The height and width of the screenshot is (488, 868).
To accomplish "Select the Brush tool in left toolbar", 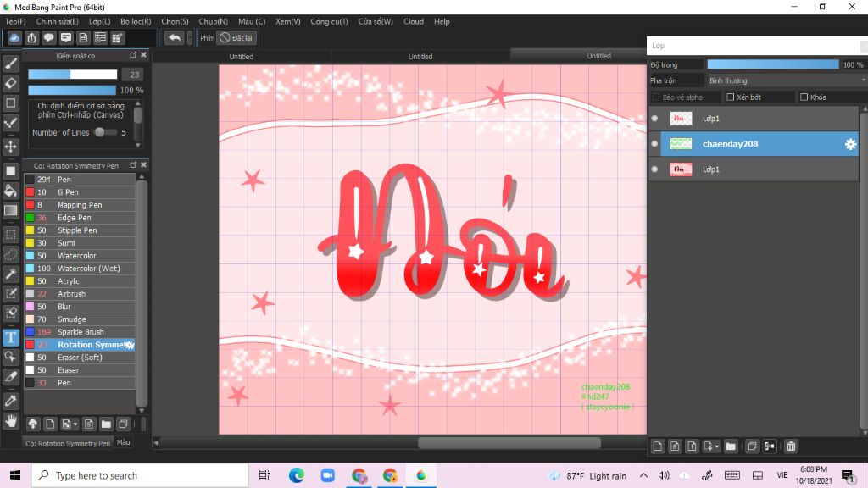I will click(10, 64).
